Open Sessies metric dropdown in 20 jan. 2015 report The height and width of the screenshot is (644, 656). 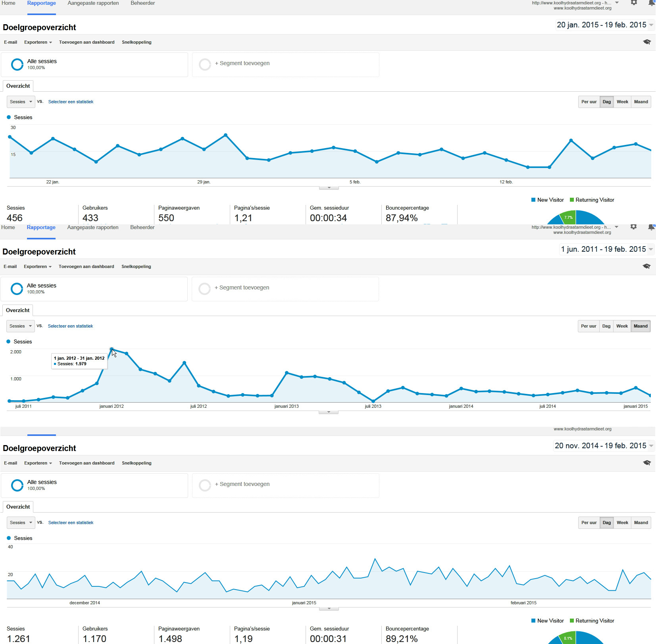[21, 102]
